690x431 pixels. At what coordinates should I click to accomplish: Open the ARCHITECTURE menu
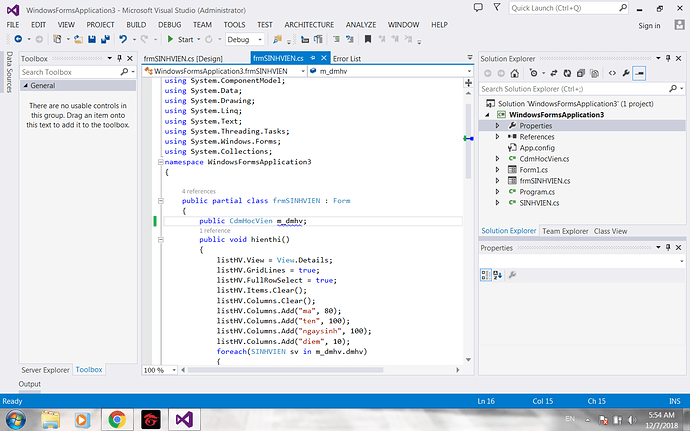309,23
